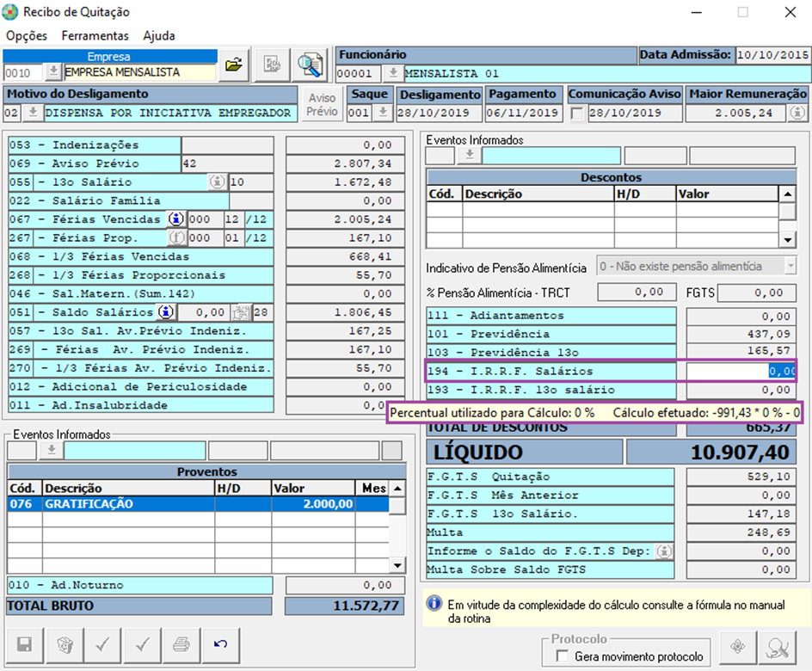Click the recycle bin delete icon

click(65, 645)
